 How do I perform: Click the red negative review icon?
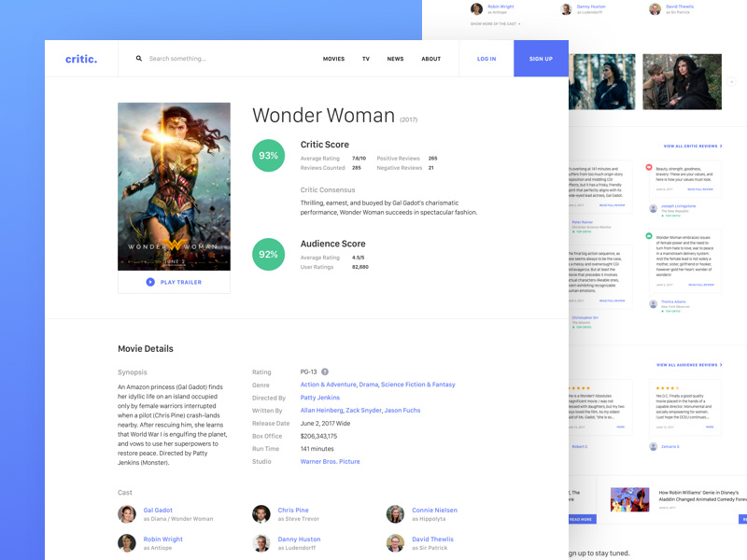pyautogui.click(x=649, y=167)
